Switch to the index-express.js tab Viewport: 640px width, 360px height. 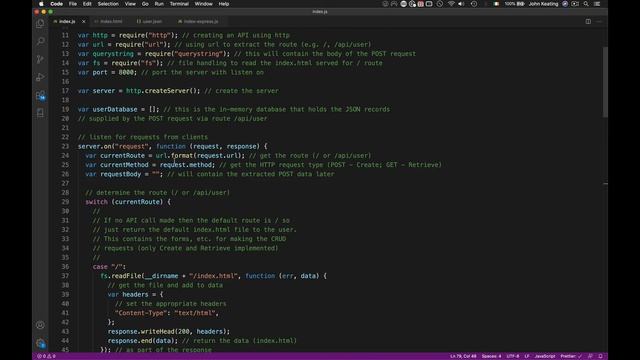click(x=198, y=21)
